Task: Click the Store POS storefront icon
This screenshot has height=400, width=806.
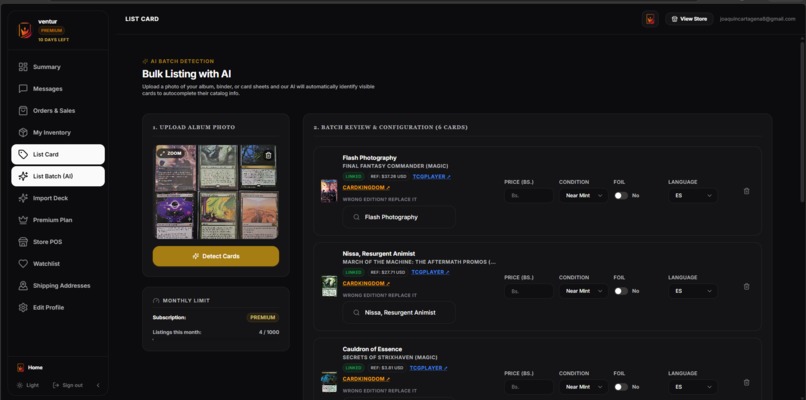Action: (23, 242)
